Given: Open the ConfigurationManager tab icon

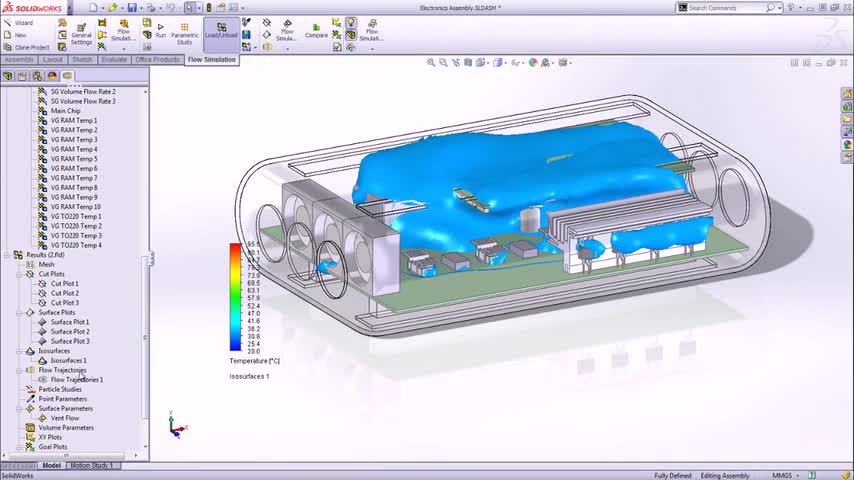Looking at the screenshot, I should coord(37,76).
